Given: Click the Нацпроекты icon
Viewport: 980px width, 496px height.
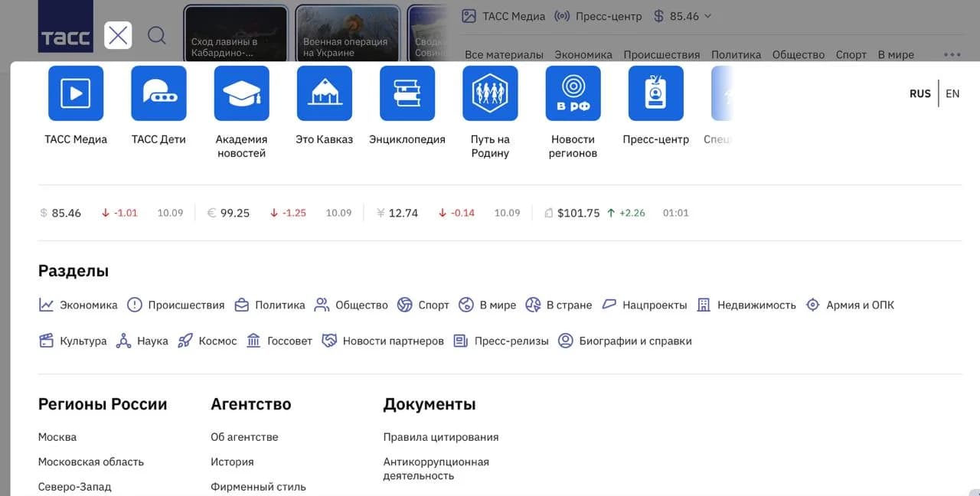Looking at the screenshot, I should pyautogui.click(x=609, y=305).
